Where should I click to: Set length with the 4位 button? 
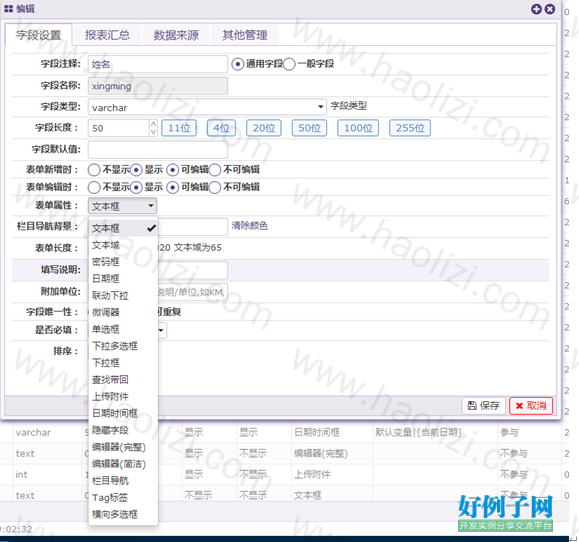point(221,128)
